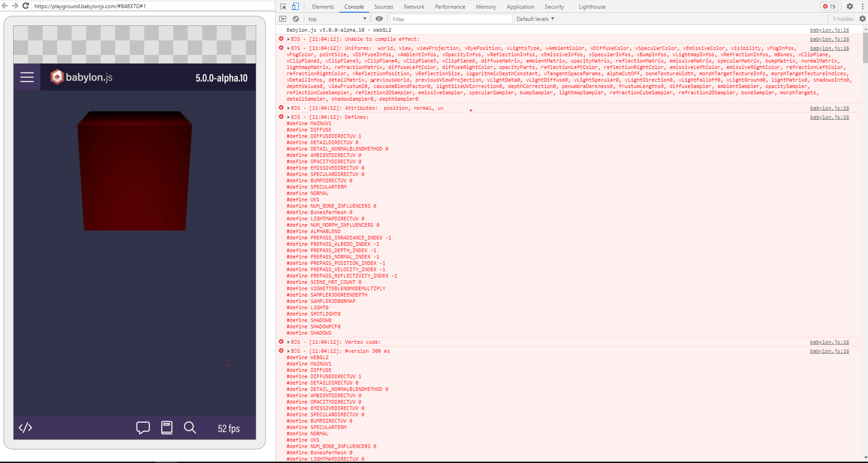Screen dimensions: 868x463
Task: Click the error icon beside Defines entry
Action: (281, 117)
